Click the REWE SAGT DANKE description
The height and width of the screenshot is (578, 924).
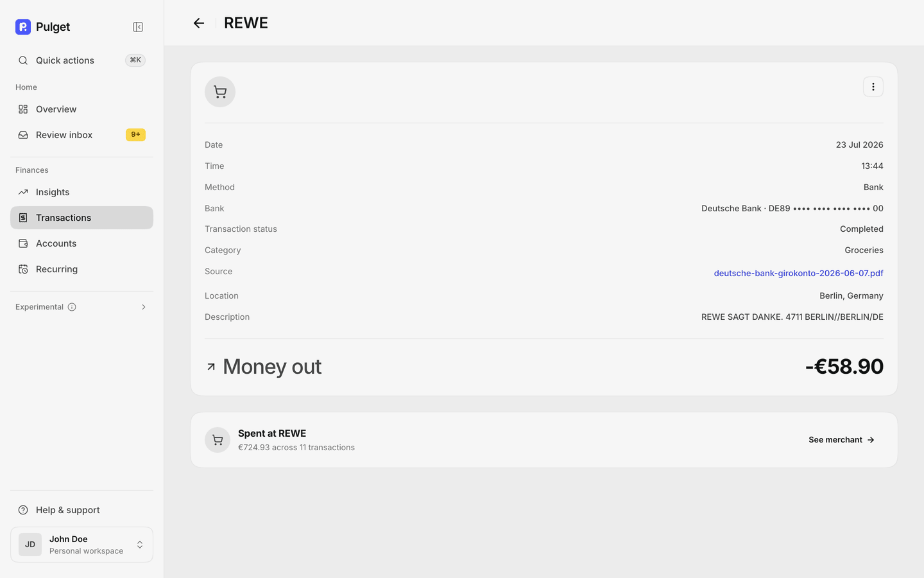tap(792, 317)
